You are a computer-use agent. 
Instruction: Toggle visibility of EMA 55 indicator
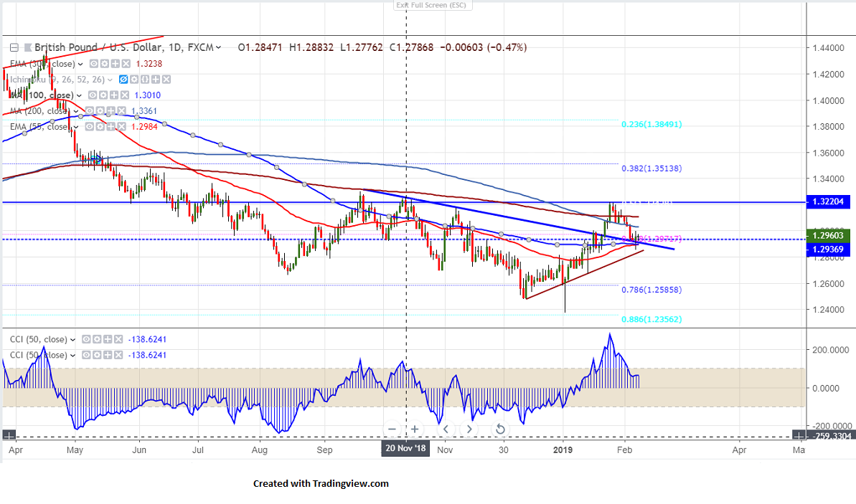pyautogui.click(x=89, y=127)
